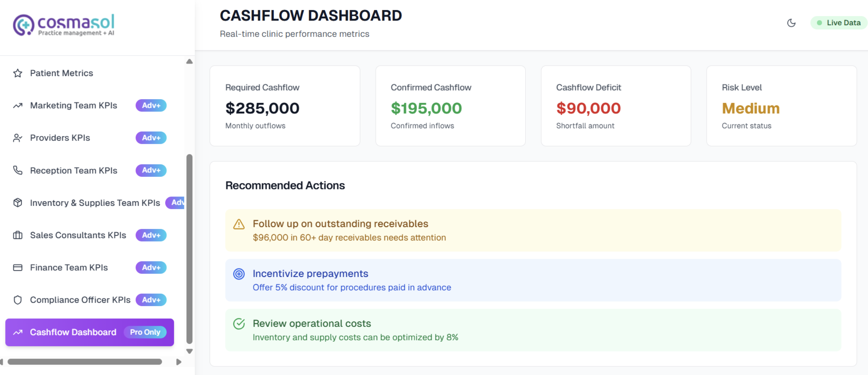Open Marketing Team KPIs menu item
This screenshot has height=375, width=868.
pyautogui.click(x=74, y=105)
